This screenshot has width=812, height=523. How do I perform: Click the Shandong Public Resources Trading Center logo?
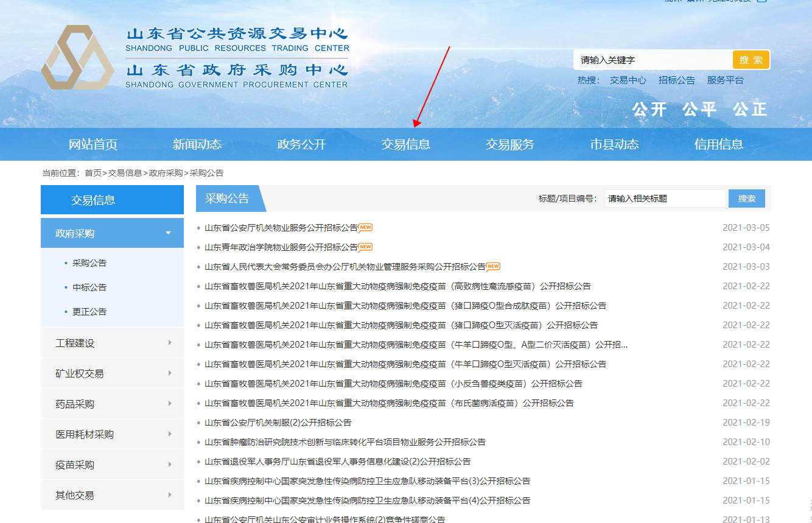[77, 58]
